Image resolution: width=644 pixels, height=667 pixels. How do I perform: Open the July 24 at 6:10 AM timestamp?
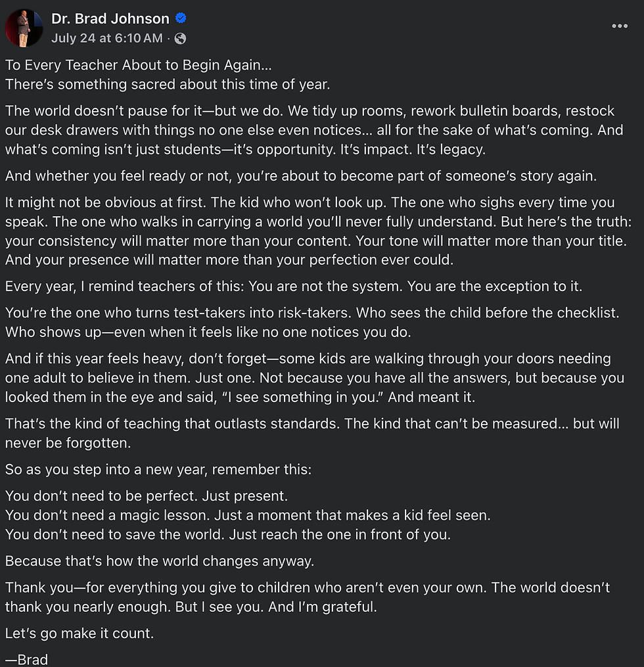point(106,38)
